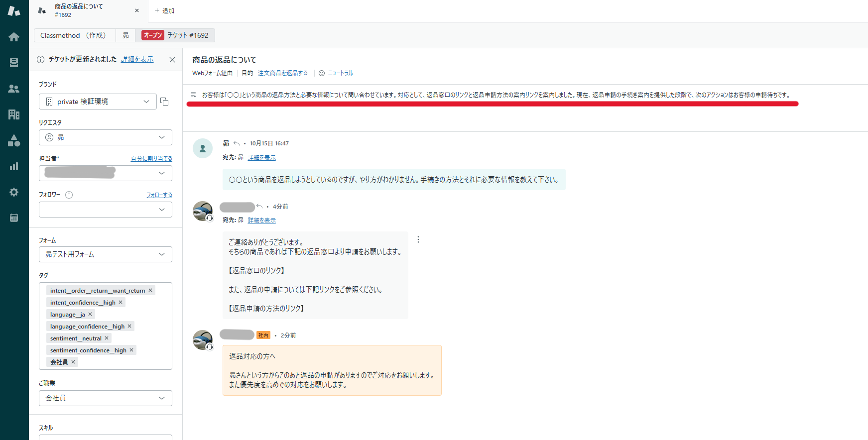Remove tag language_ja
This screenshot has height=440, width=868.
pyautogui.click(x=90, y=314)
